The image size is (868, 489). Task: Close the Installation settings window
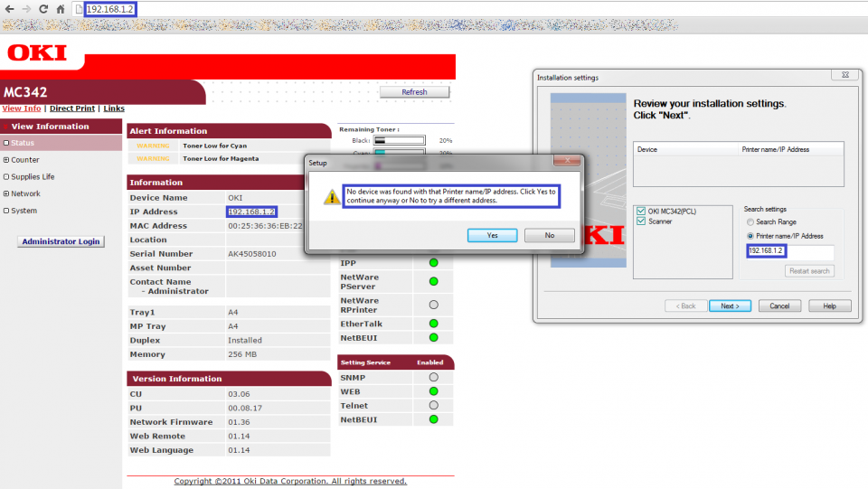[x=845, y=75]
